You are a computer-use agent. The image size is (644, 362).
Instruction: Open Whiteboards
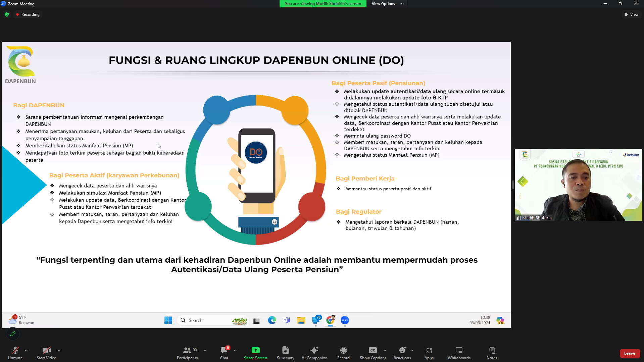click(x=459, y=353)
